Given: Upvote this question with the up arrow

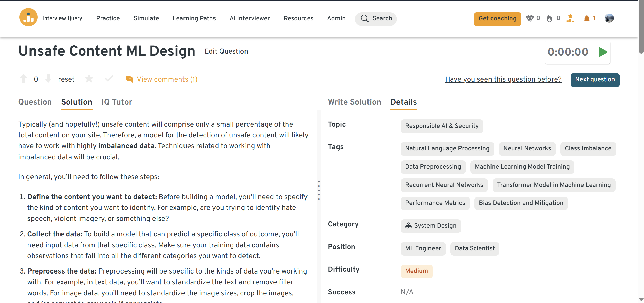Looking at the screenshot, I should 23,79.
